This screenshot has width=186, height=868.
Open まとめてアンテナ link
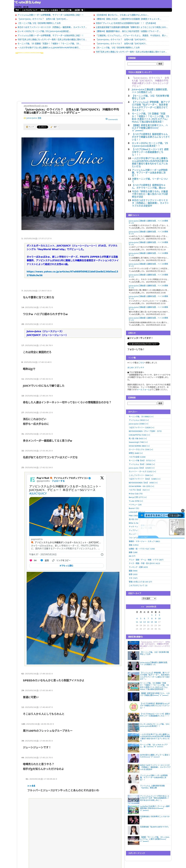136,368
